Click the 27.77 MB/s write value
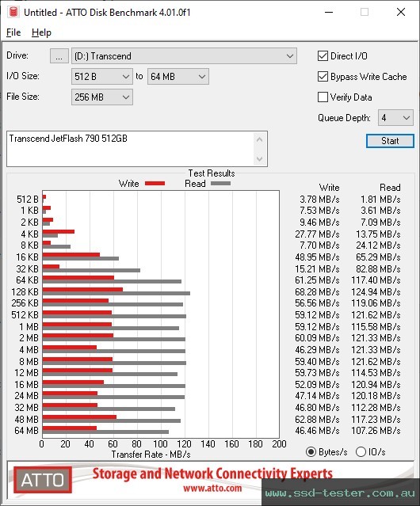Viewport: 420px width, 506px height. coord(317,234)
